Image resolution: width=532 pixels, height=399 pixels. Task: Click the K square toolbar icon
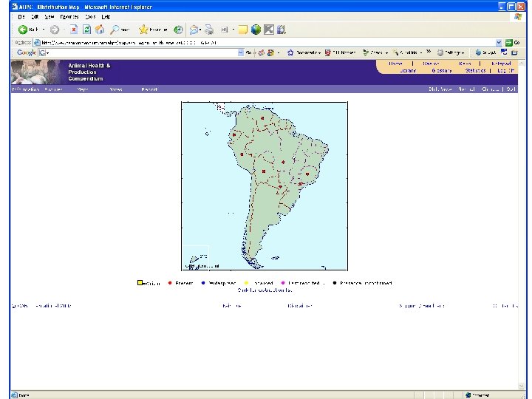click(x=269, y=30)
